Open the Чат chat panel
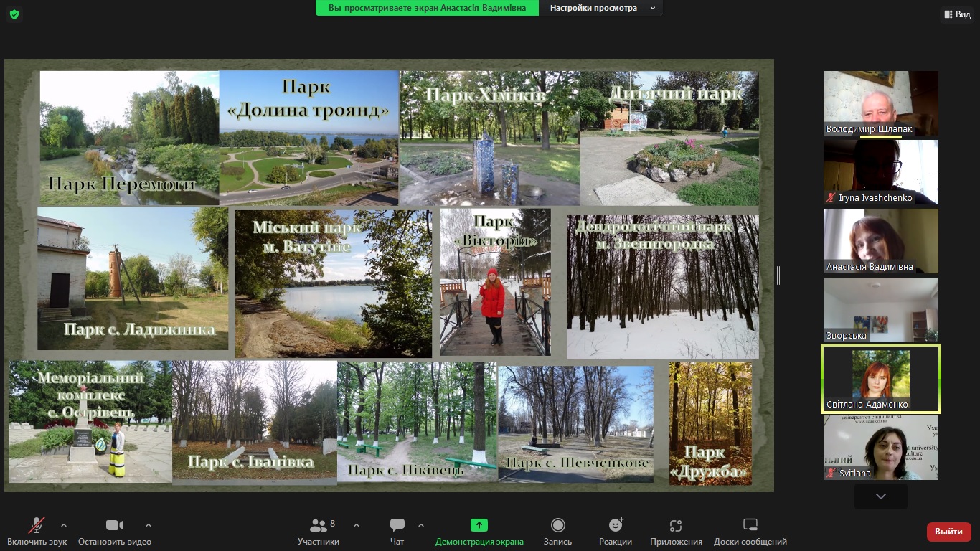This screenshot has width=980, height=551. tap(397, 532)
